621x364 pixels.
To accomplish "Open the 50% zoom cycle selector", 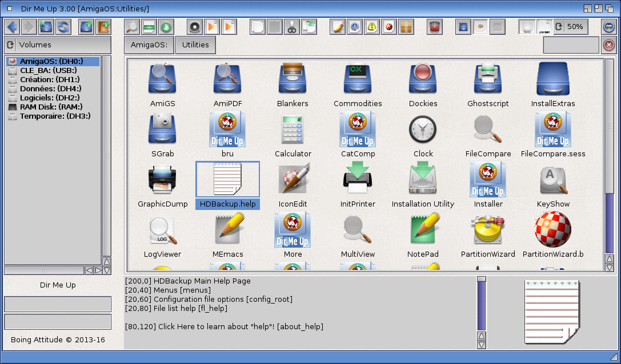I will point(570,26).
